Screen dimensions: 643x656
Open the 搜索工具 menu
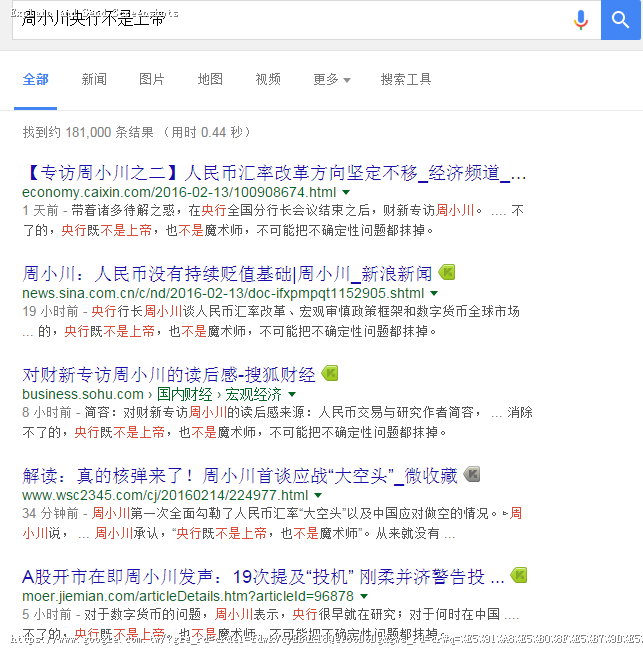[x=406, y=79]
